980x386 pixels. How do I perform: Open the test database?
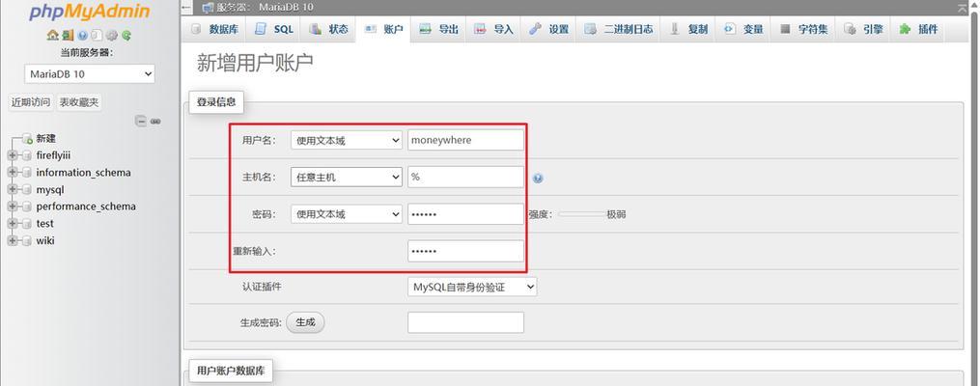coord(45,224)
